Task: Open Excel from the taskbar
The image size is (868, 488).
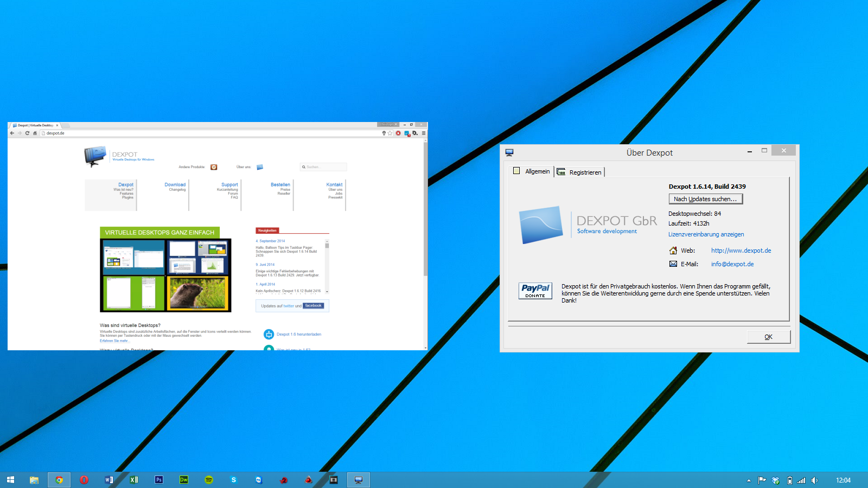Action: [x=134, y=480]
